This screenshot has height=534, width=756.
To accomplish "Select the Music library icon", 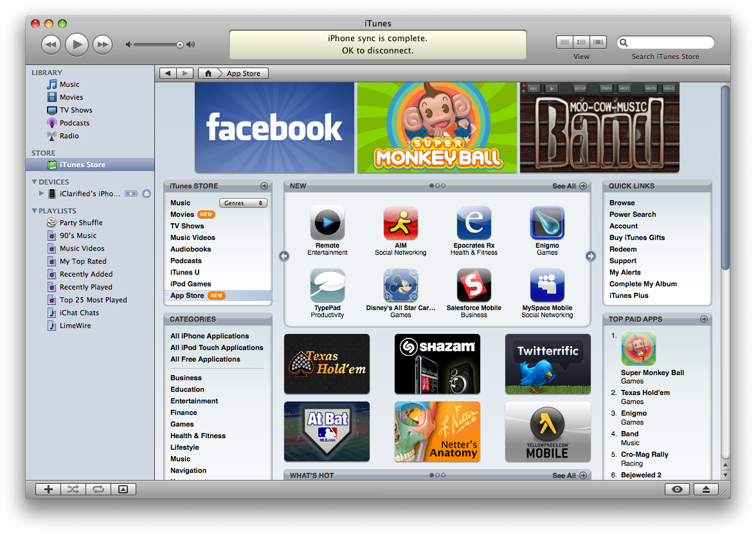I will [x=51, y=84].
